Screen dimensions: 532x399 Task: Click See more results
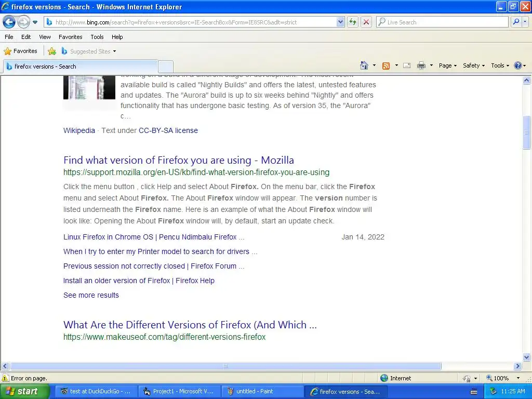pyautogui.click(x=91, y=296)
